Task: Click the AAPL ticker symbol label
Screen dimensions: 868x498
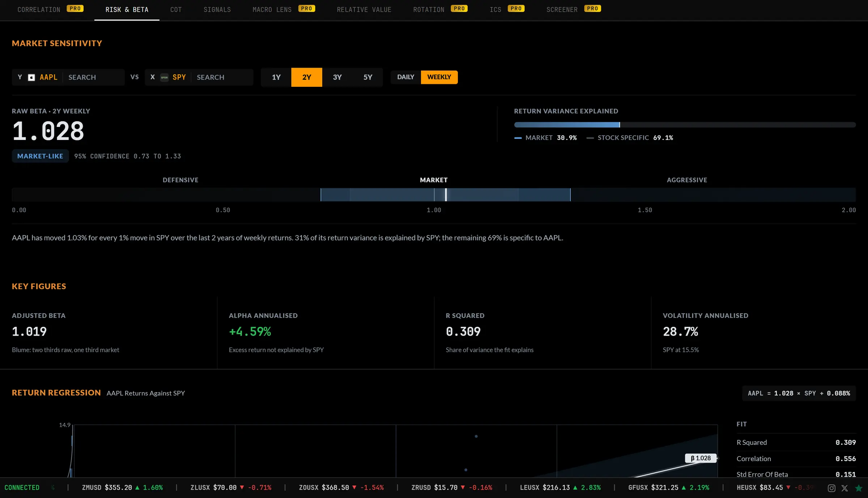Action: pos(48,77)
